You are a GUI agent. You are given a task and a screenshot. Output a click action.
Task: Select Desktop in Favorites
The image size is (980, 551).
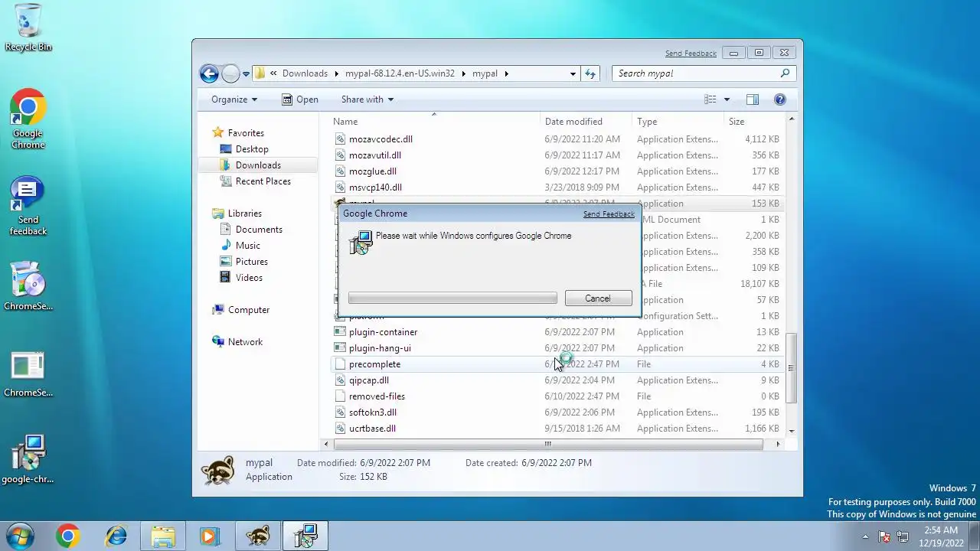(251, 149)
